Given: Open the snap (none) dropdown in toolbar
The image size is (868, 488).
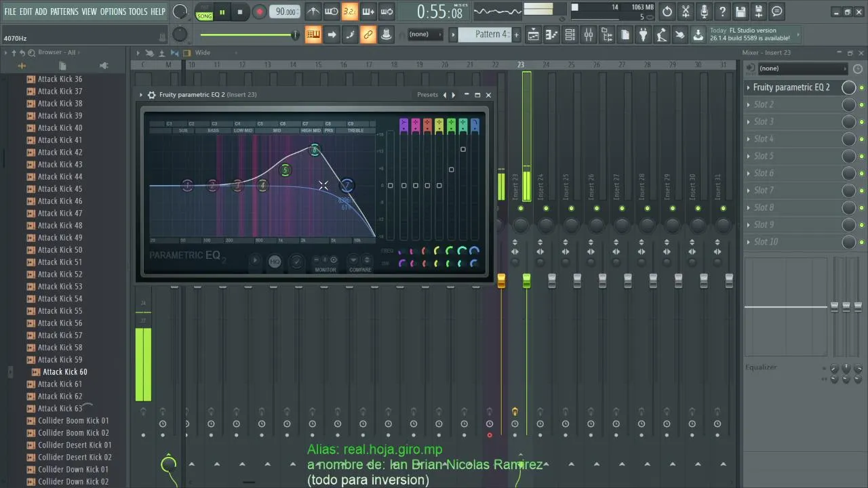Looking at the screenshot, I should pyautogui.click(x=425, y=35).
